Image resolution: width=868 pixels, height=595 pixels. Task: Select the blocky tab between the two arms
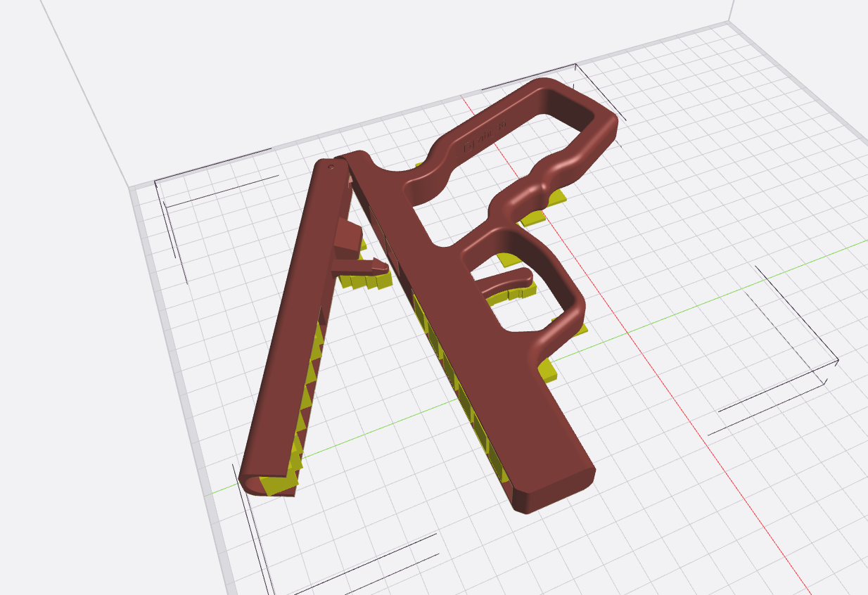point(347,238)
